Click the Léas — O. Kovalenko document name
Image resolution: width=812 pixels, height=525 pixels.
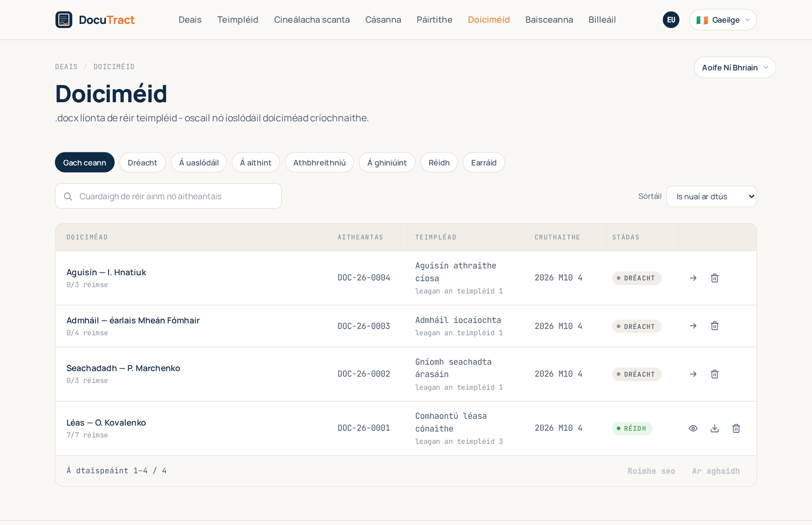(x=106, y=422)
